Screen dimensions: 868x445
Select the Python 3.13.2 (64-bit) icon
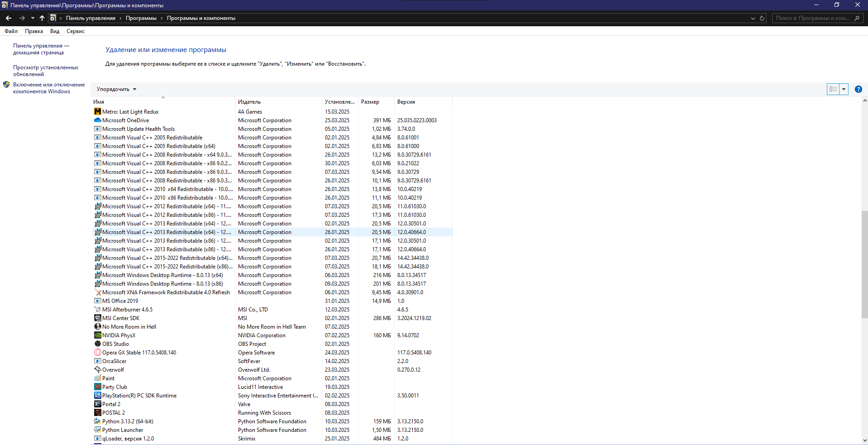coord(97,421)
